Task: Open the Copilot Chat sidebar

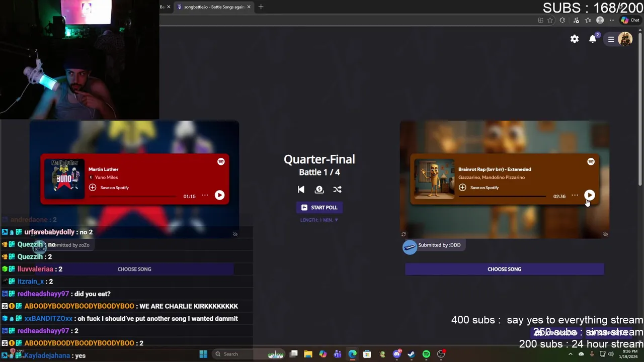Action: click(630, 20)
